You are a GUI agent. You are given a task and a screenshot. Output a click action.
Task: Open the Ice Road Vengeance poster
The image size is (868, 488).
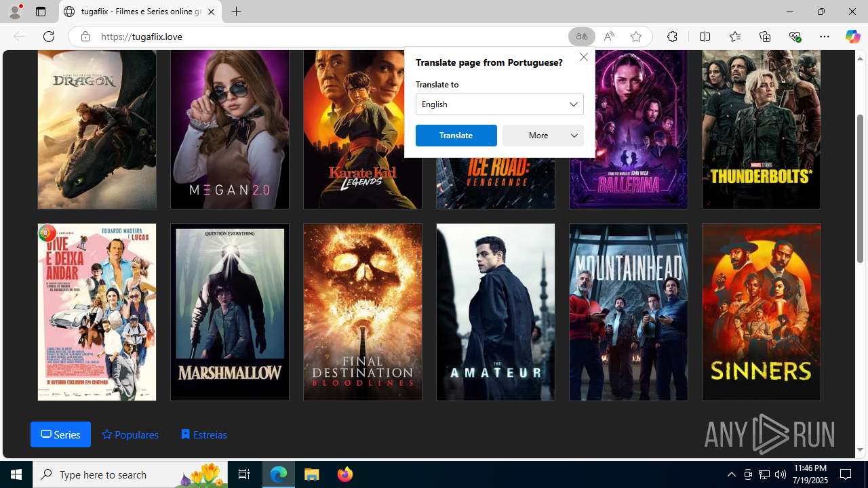(496, 182)
